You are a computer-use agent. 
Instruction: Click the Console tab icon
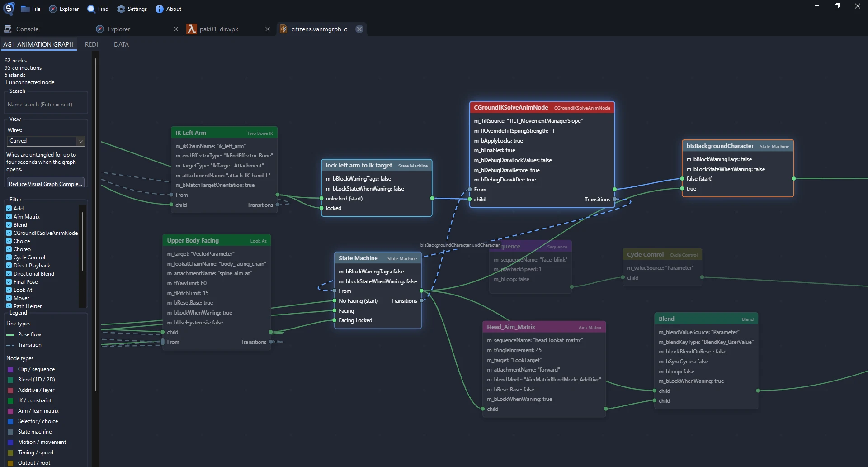(8, 29)
